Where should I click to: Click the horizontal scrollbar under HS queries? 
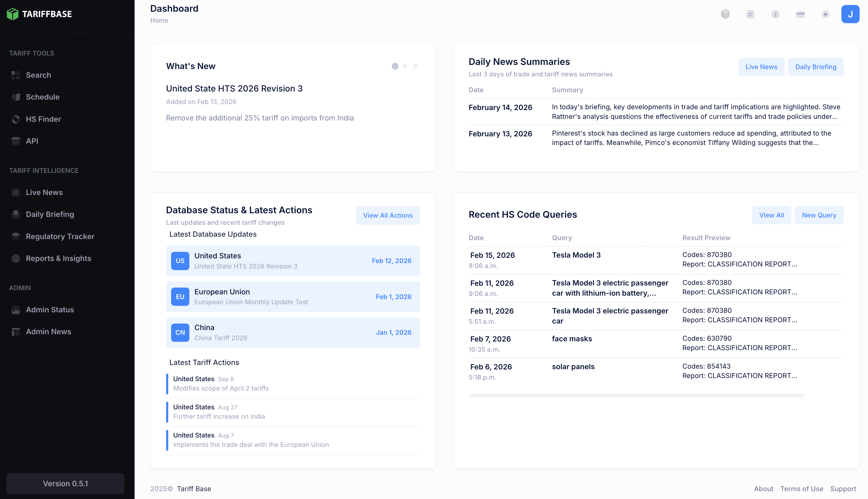pyautogui.click(x=637, y=395)
